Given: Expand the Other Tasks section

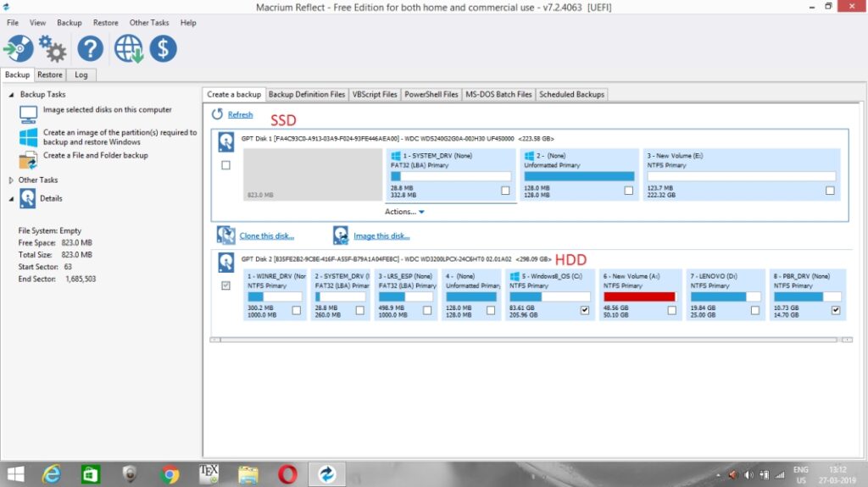Looking at the screenshot, I should click(x=11, y=180).
